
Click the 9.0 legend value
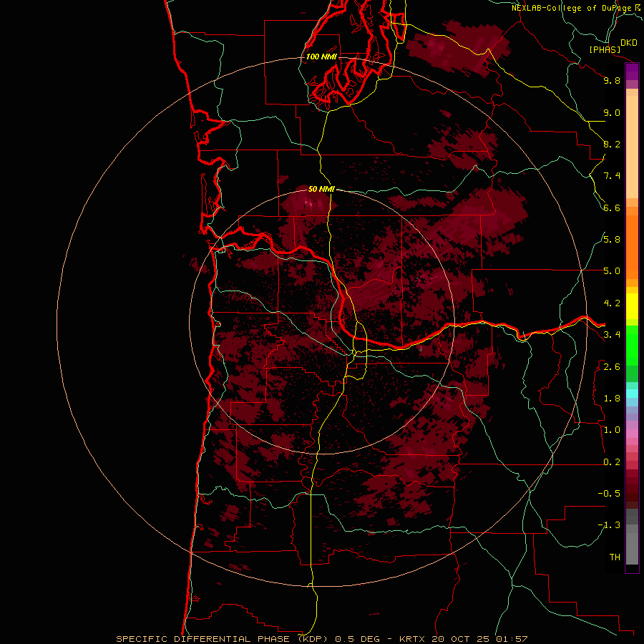[612, 112]
